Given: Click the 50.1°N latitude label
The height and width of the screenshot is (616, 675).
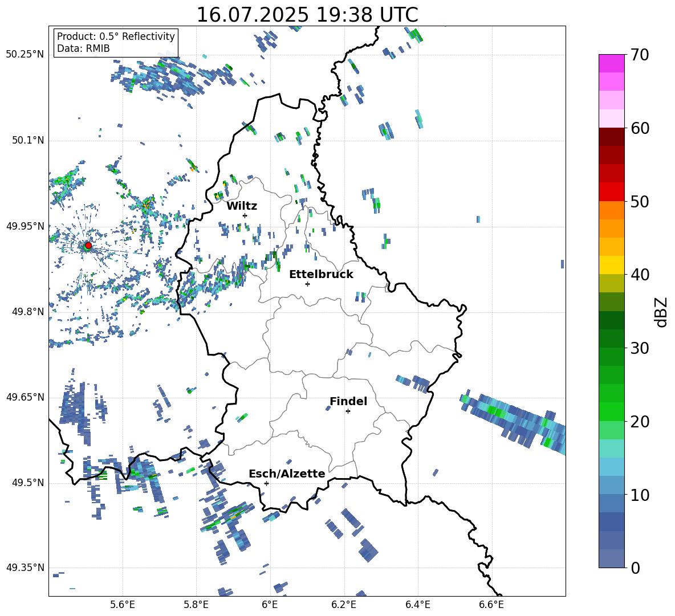Looking at the screenshot, I should click(27, 140).
